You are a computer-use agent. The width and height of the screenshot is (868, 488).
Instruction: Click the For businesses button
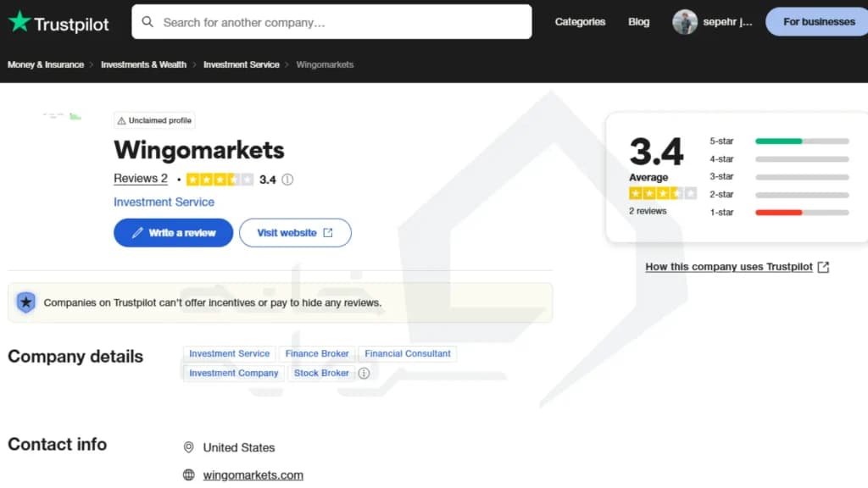click(x=818, y=21)
